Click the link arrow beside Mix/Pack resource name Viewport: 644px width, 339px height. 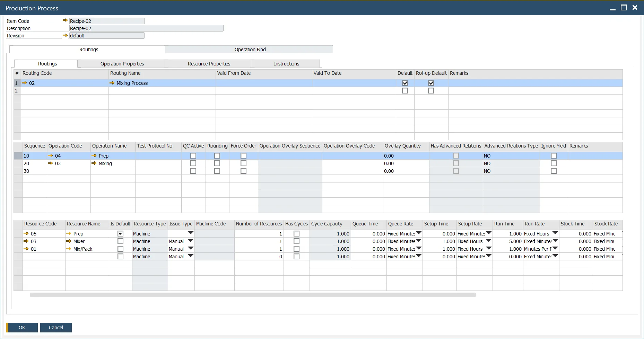pyautogui.click(x=69, y=249)
